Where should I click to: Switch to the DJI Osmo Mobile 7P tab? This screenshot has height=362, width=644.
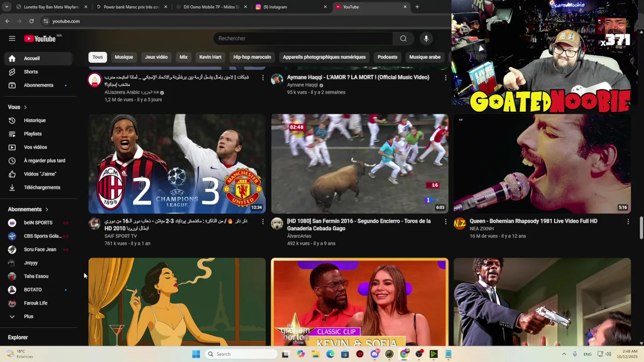tap(211, 7)
